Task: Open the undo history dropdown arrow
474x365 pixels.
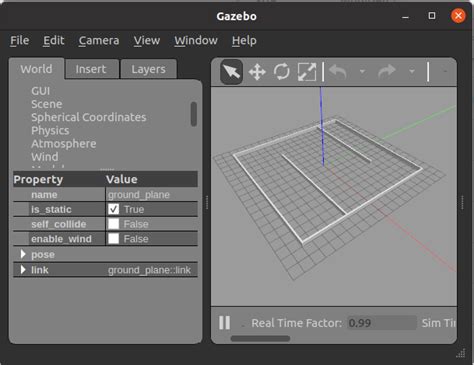Action: 362,71
